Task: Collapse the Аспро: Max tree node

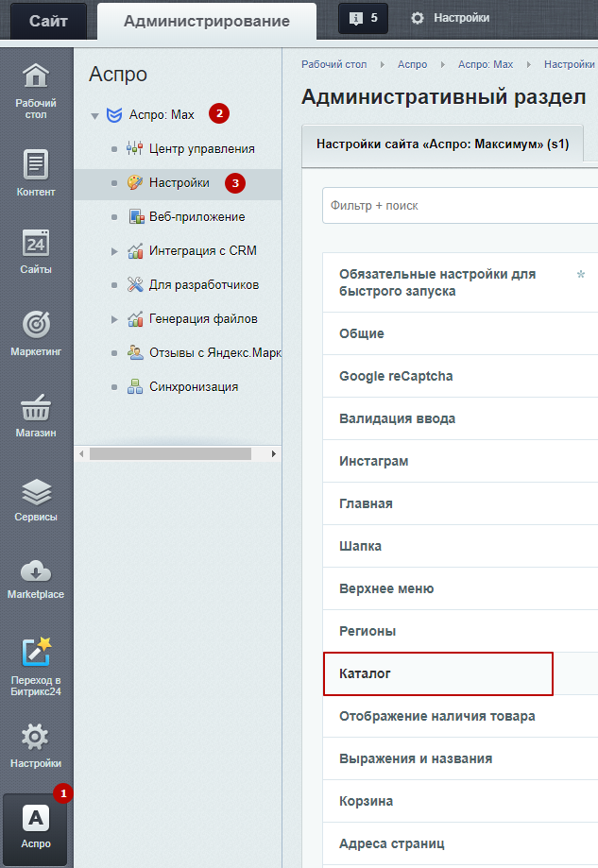Action: click(94, 115)
